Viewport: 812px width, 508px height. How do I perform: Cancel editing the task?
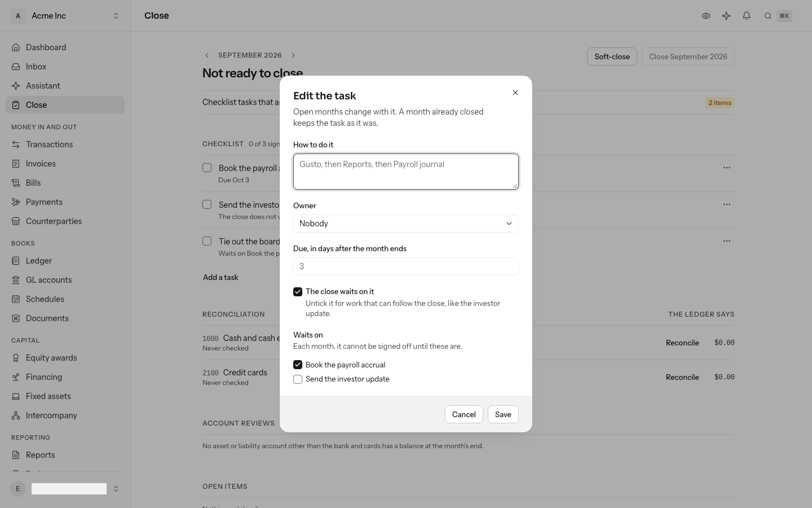tap(464, 414)
